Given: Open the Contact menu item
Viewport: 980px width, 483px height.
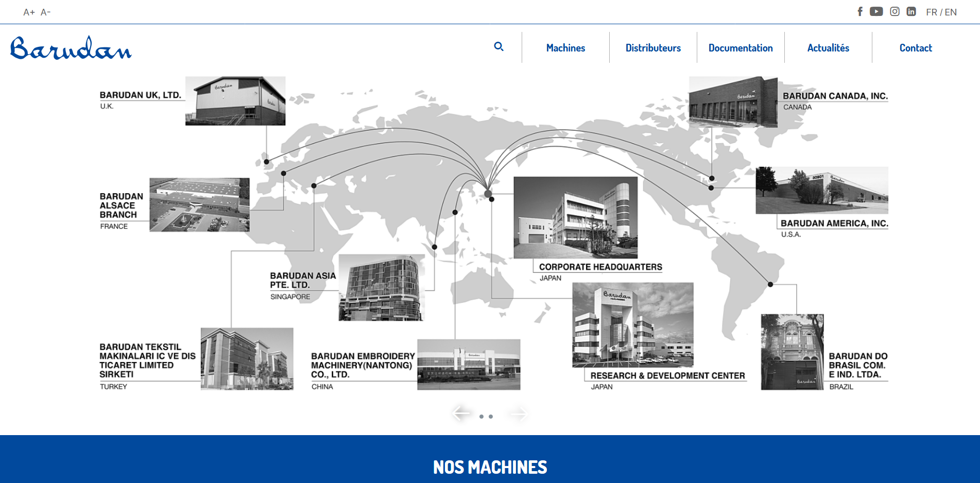Looking at the screenshot, I should pos(916,48).
